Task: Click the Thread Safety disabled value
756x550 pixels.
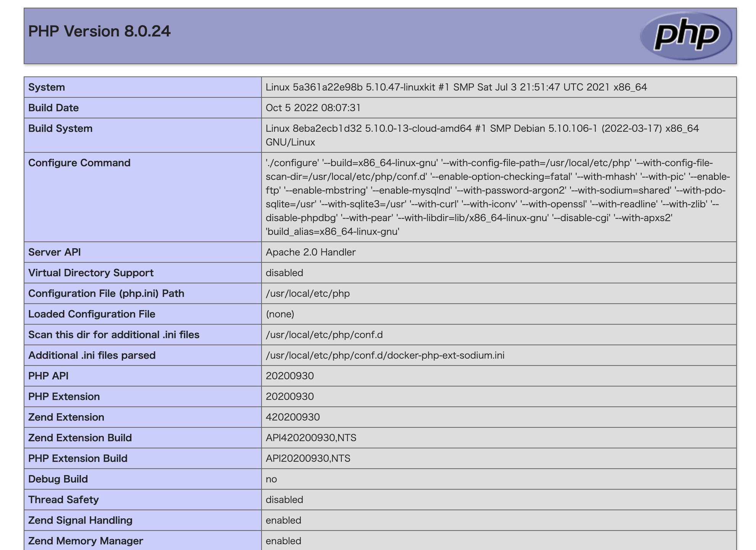Action: [284, 500]
